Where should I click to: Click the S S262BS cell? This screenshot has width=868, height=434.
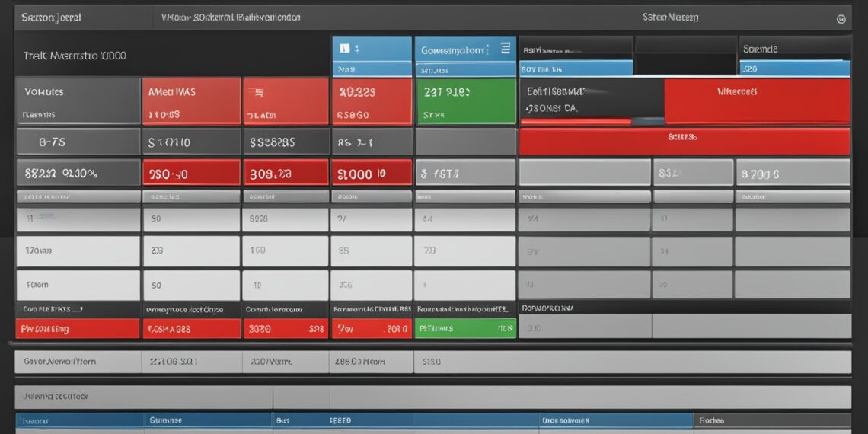[286, 142]
